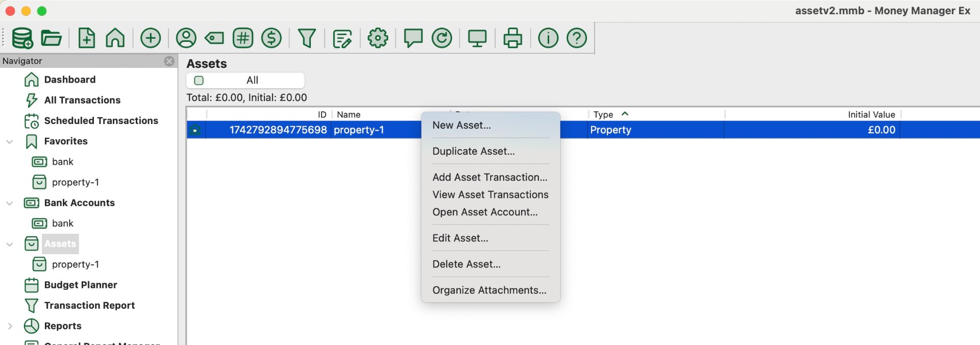The width and height of the screenshot is (980, 345).
Task: Click the printer icon in toolbar
Action: point(512,38)
